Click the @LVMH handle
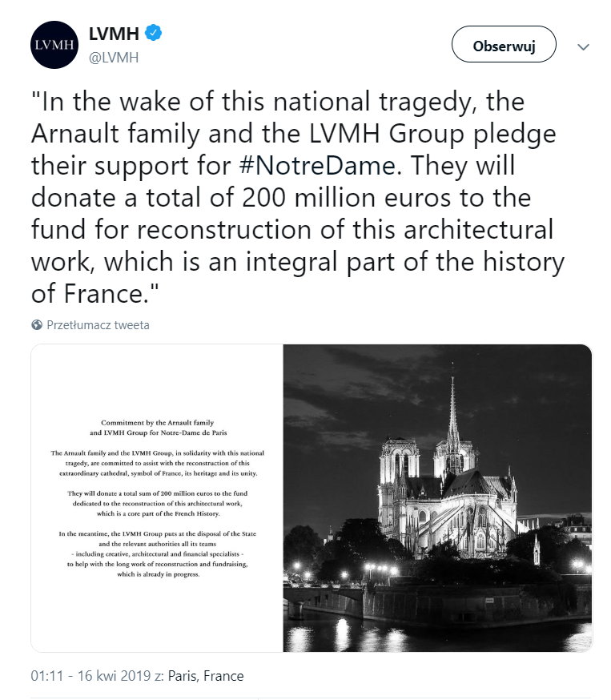 tap(113, 57)
